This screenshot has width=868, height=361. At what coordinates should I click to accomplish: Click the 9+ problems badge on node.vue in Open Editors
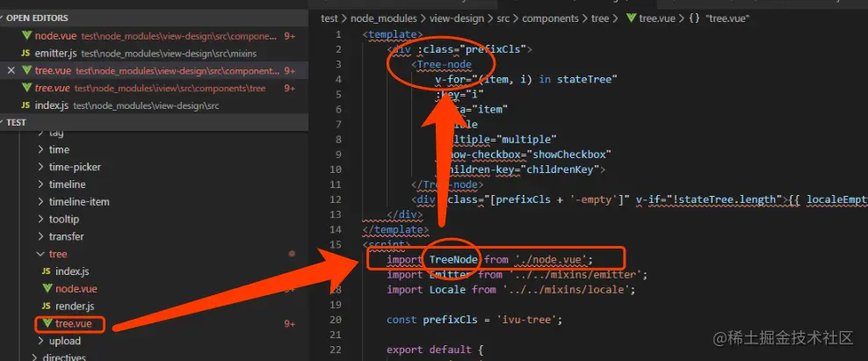tap(290, 36)
